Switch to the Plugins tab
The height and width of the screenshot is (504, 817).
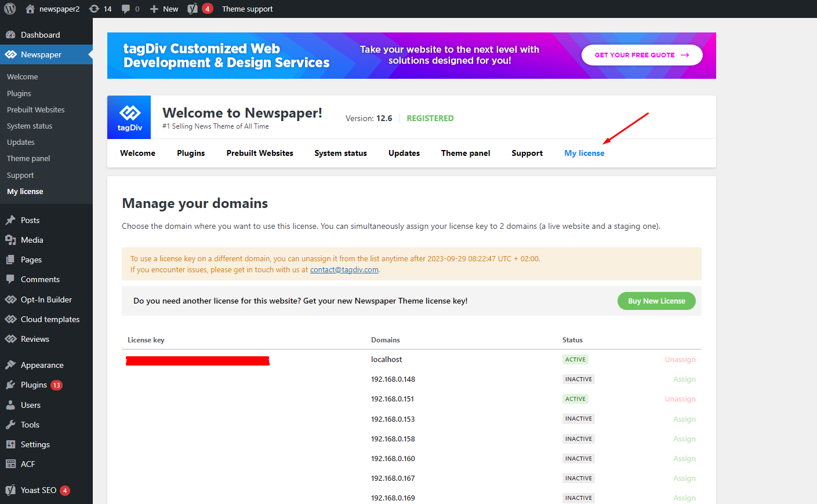click(x=191, y=153)
